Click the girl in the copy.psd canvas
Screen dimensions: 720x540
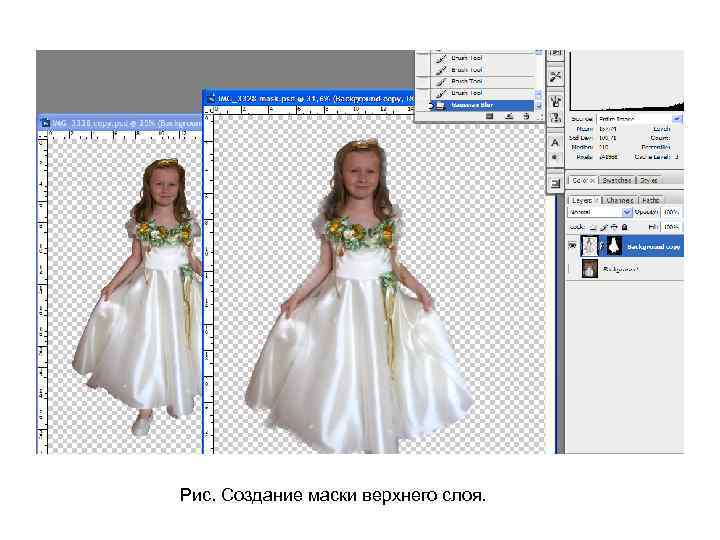click(x=138, y=298)
